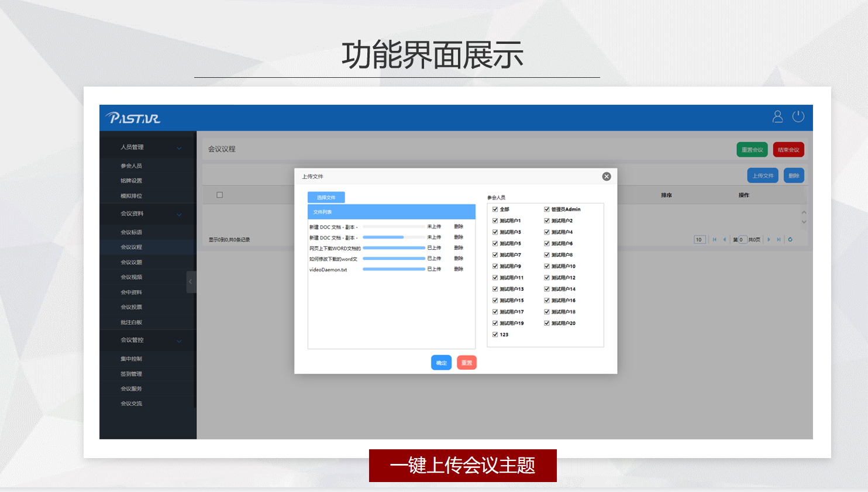Click the 文件列表 header bar
Screen dimensions: 868x492
pos(391,212)
